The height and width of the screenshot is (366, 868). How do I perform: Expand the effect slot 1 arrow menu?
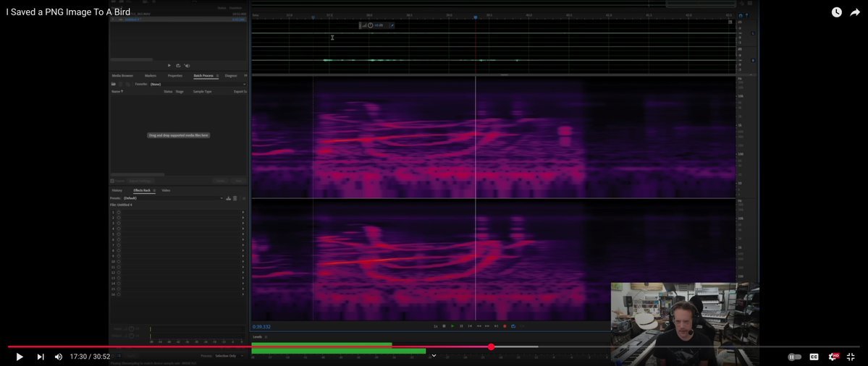tap(243, 213)
